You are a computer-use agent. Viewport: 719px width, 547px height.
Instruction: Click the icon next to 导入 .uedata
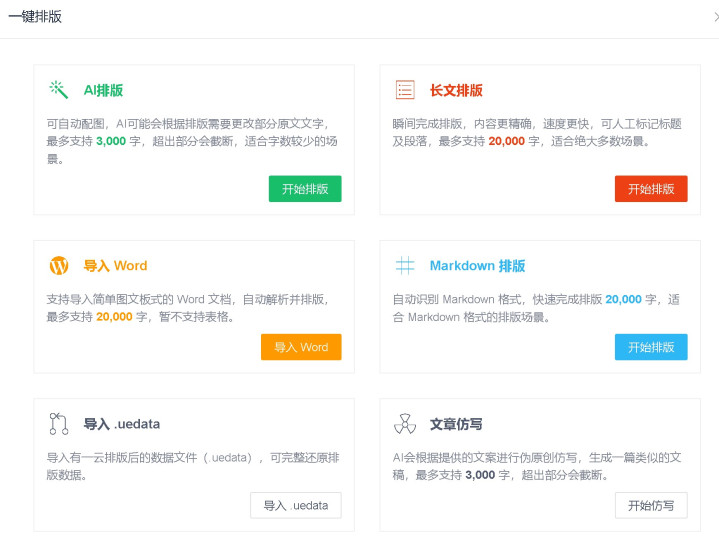point(59,424)
